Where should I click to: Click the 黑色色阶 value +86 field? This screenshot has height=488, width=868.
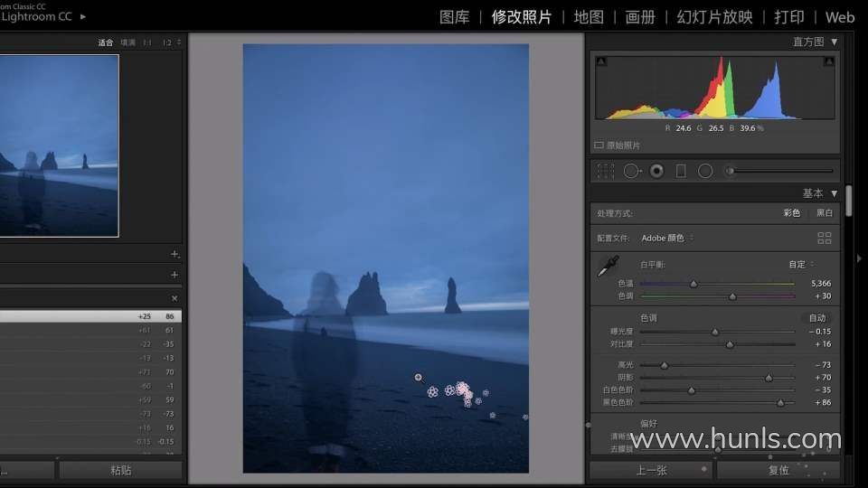point(823,402)
